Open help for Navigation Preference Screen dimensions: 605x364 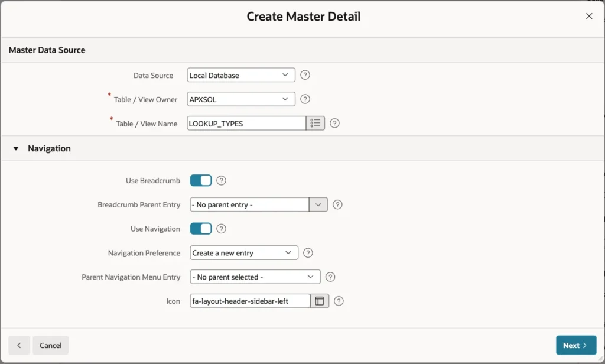[x=308, y=253]
